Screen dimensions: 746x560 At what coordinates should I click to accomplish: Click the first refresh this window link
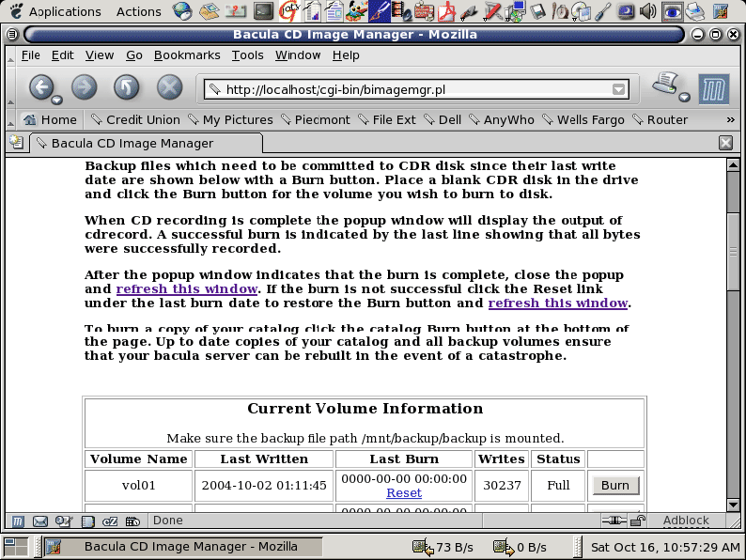pos(186,289)
